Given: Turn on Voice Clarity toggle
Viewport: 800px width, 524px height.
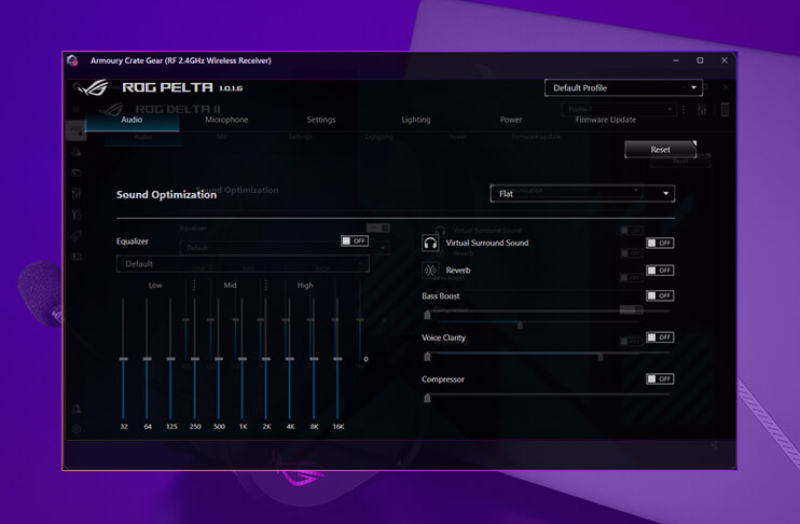Looking at the screenshot, I should coord(660,337).
